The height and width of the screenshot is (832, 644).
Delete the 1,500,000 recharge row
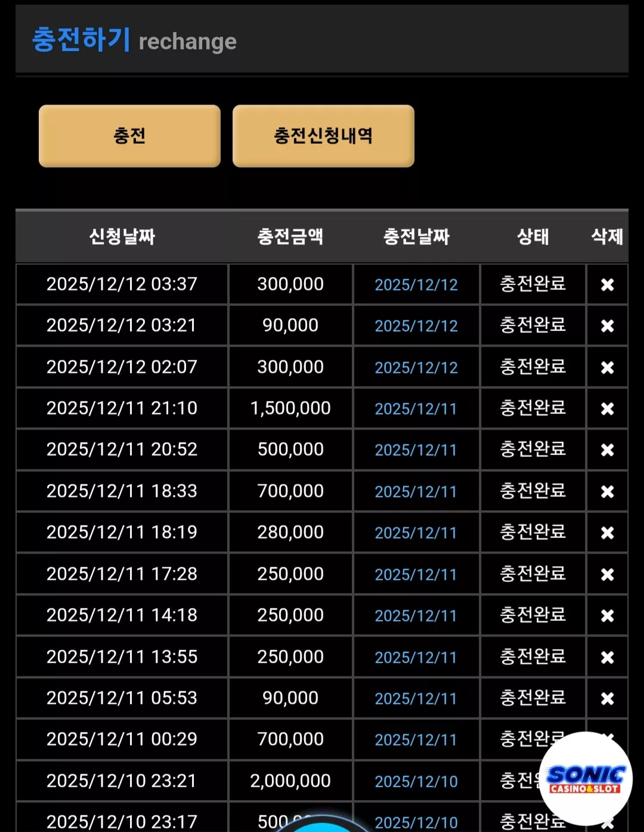(x=607, y=409)
